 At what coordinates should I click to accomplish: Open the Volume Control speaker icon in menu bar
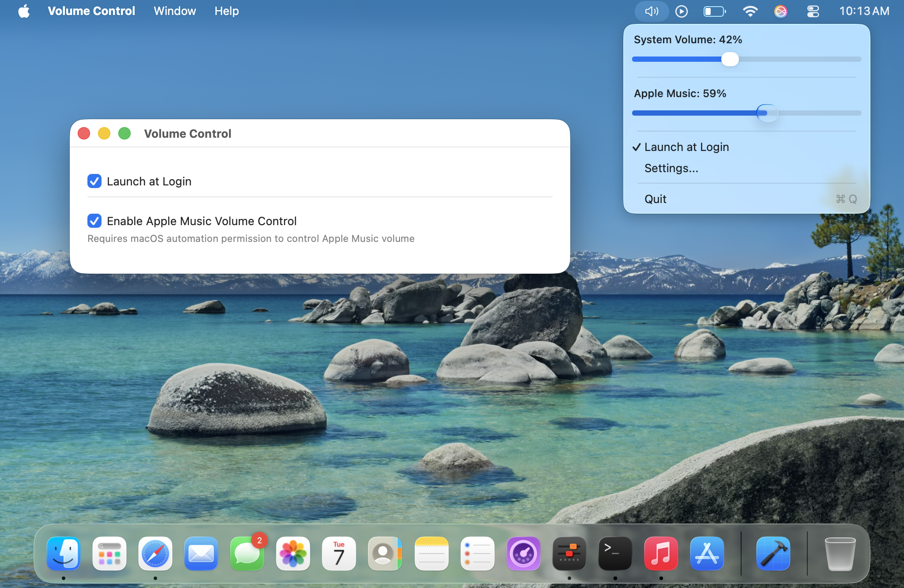point(652,11)
